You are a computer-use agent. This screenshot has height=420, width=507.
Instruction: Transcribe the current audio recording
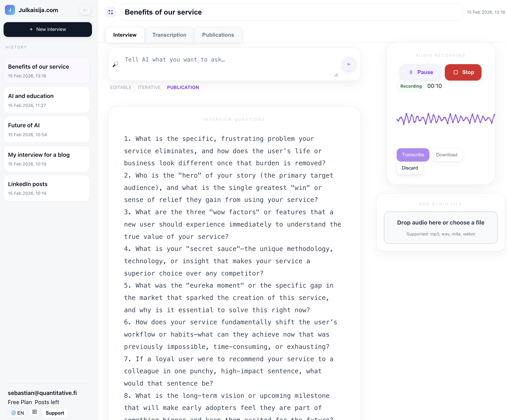coord(413,155)
